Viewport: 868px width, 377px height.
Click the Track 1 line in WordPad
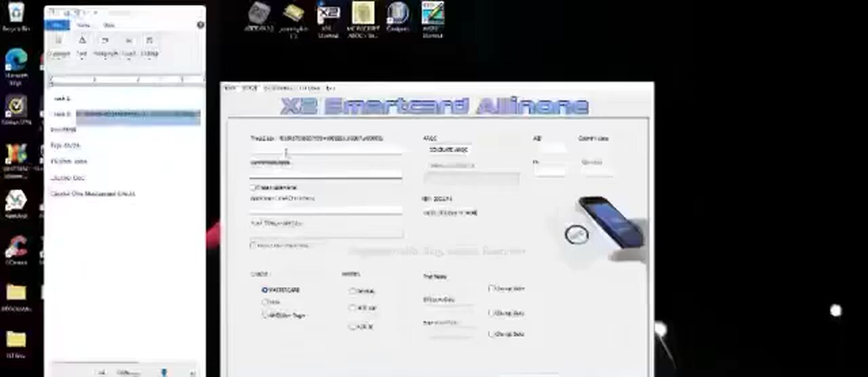pyautogui.click(x=62, y=98)
